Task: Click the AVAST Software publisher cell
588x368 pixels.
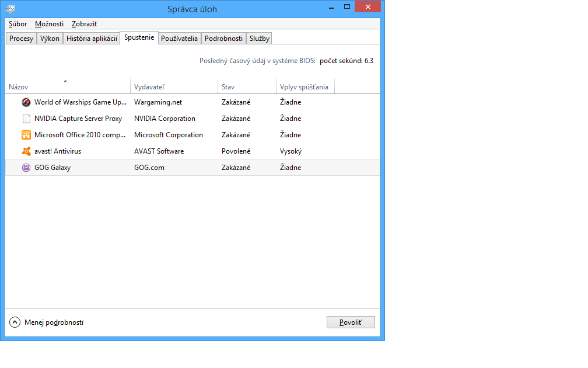Action: [x=159, y=151]
